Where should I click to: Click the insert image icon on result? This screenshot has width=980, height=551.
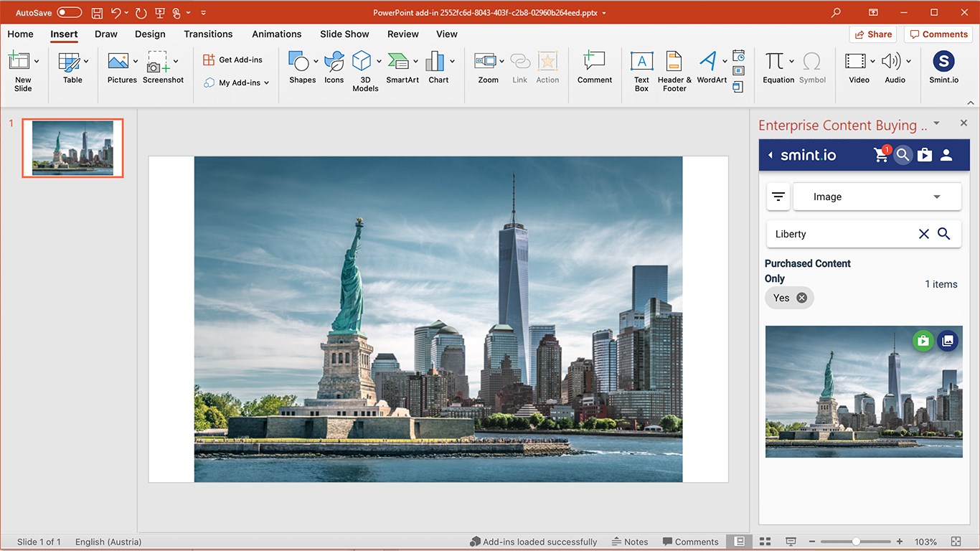click(x=948, y=341)
